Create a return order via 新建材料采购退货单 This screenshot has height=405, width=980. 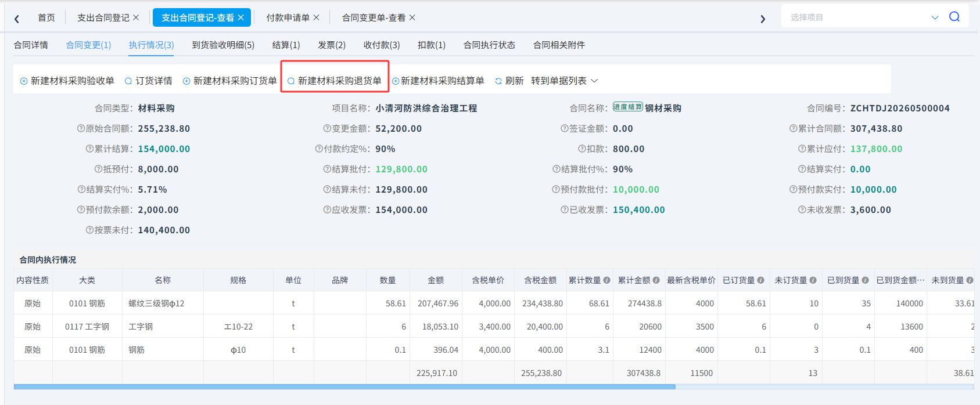tap(335, 81)
